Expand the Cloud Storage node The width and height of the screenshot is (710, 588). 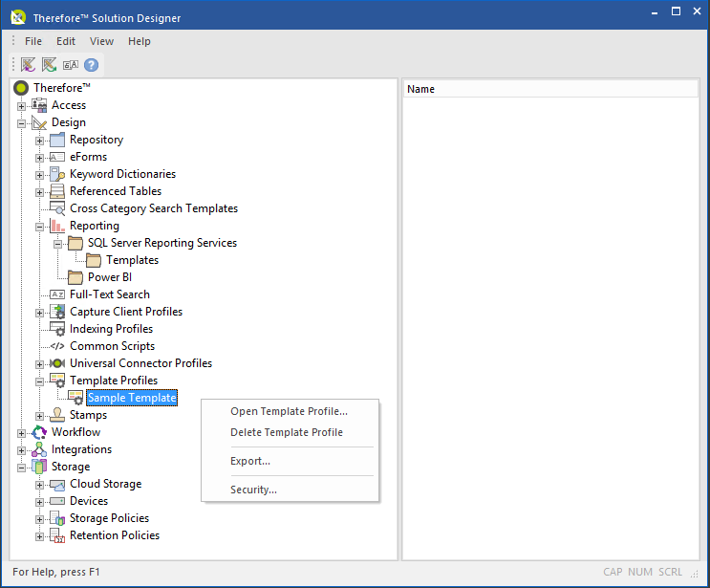pos(39,484)
